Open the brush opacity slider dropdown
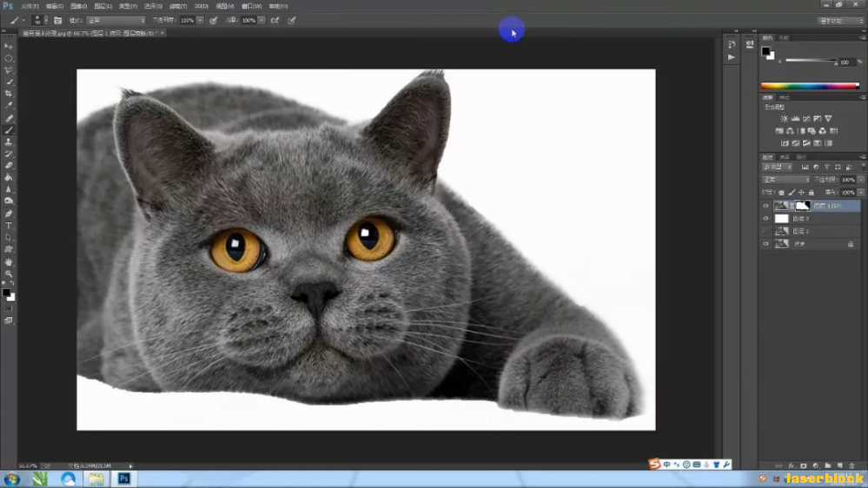868x488 pixels. coord(200,21)
